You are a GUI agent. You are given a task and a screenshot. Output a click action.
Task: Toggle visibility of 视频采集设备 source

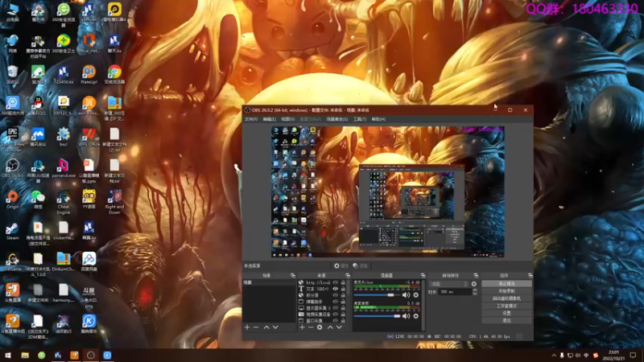coord(336,314)
